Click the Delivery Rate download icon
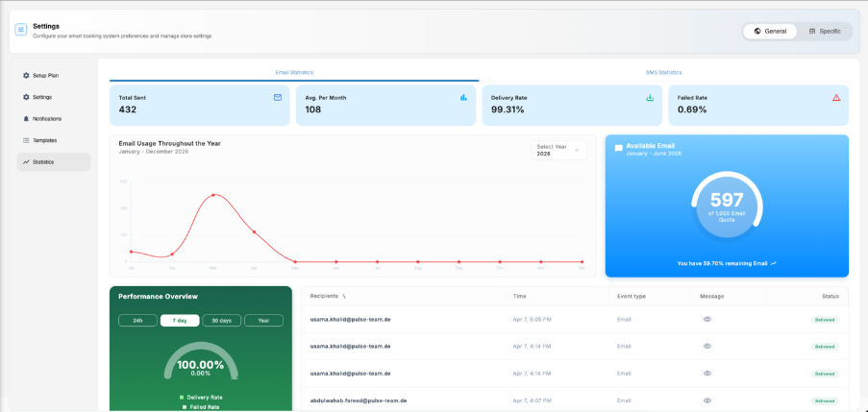 (650, 97)
